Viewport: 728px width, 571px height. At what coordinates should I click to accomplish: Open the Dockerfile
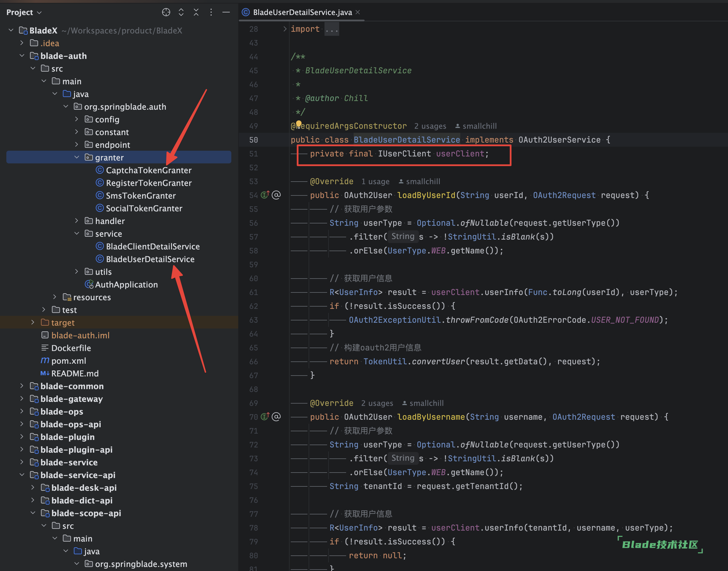point(71,348)
